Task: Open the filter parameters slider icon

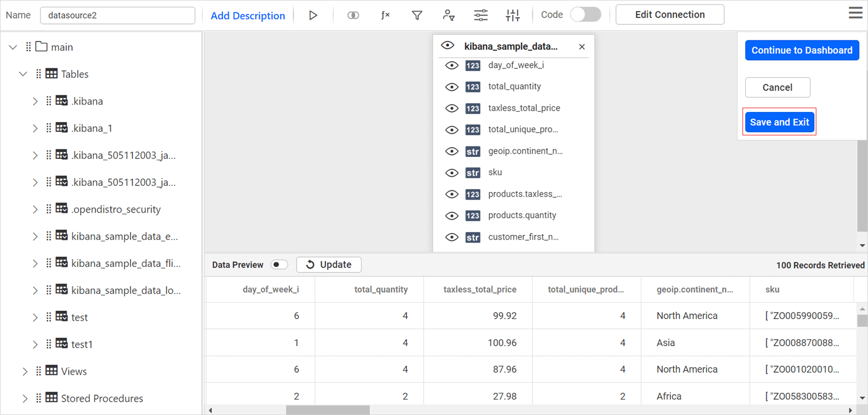Action: [481, 16]
